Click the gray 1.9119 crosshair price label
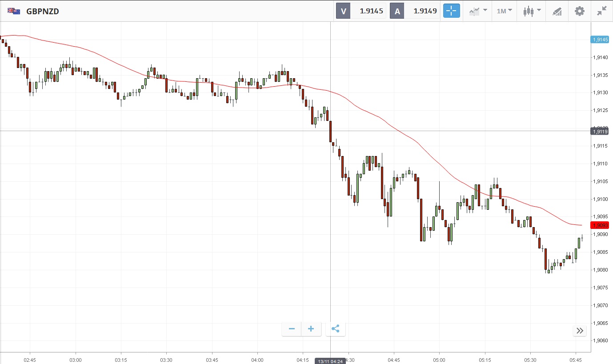Screen dimensions: 613x364 click(599, 131)
